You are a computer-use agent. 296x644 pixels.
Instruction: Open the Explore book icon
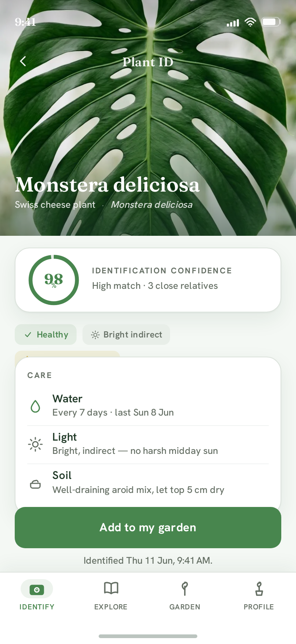[x=111, y=588]
